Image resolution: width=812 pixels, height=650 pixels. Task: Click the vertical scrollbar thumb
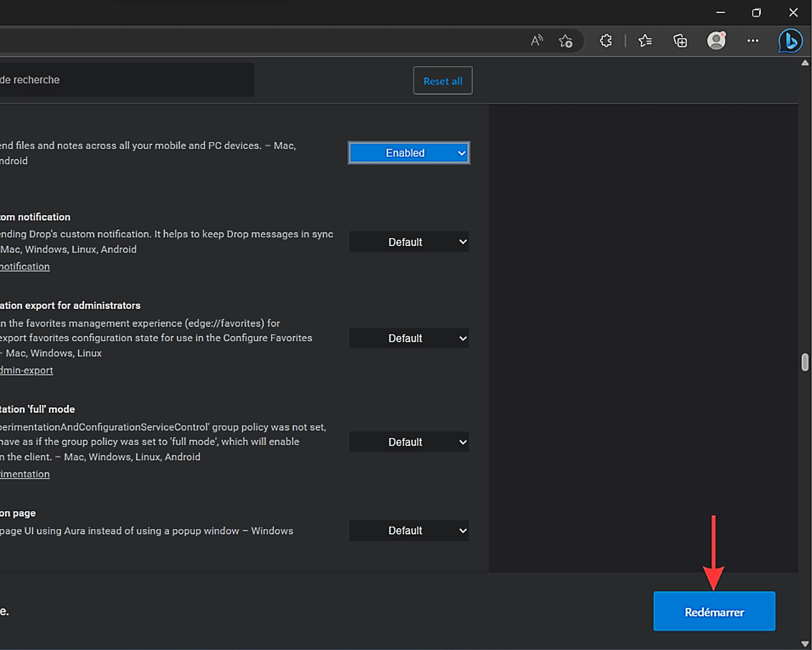pyautogui.click(x=805, y=362)
